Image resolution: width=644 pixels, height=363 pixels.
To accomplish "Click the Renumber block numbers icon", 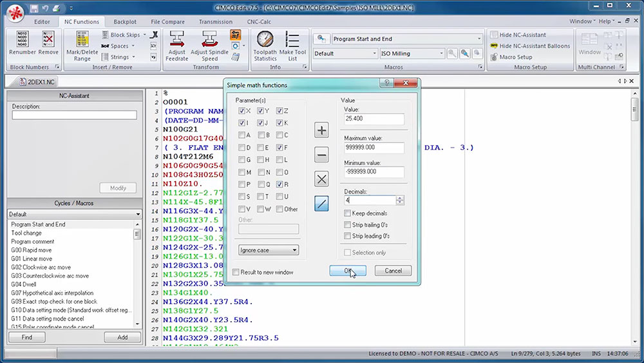I will click(22, 39).
